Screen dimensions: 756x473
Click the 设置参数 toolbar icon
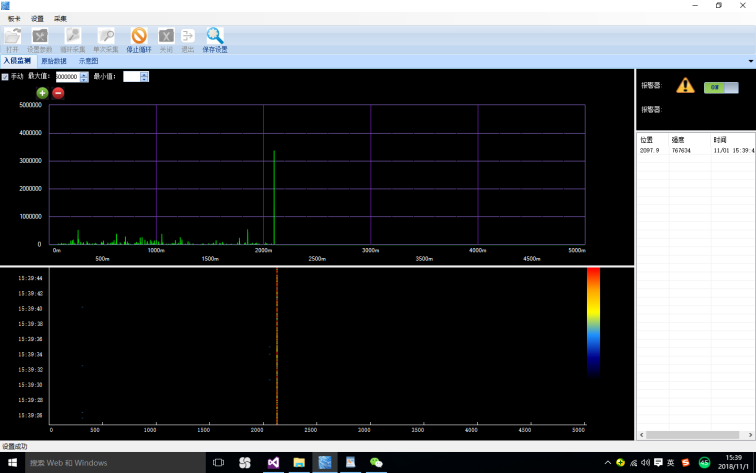click(x=40, y=36)
